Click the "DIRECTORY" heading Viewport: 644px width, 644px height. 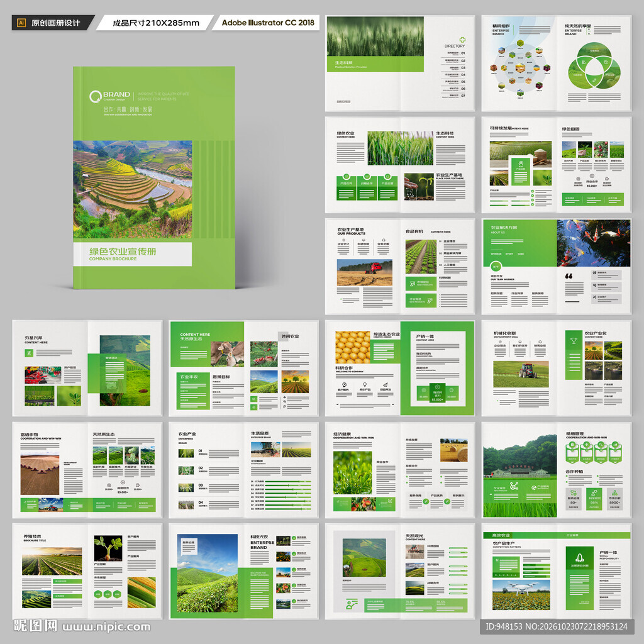click(x=455, y=46)
